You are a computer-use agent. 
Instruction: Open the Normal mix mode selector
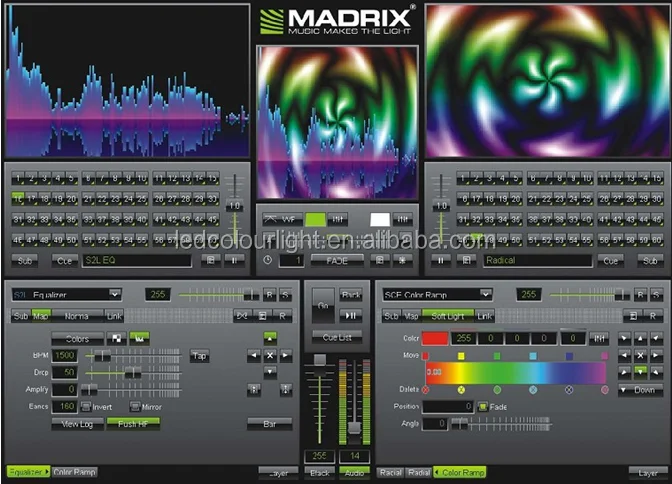point(77,316)
